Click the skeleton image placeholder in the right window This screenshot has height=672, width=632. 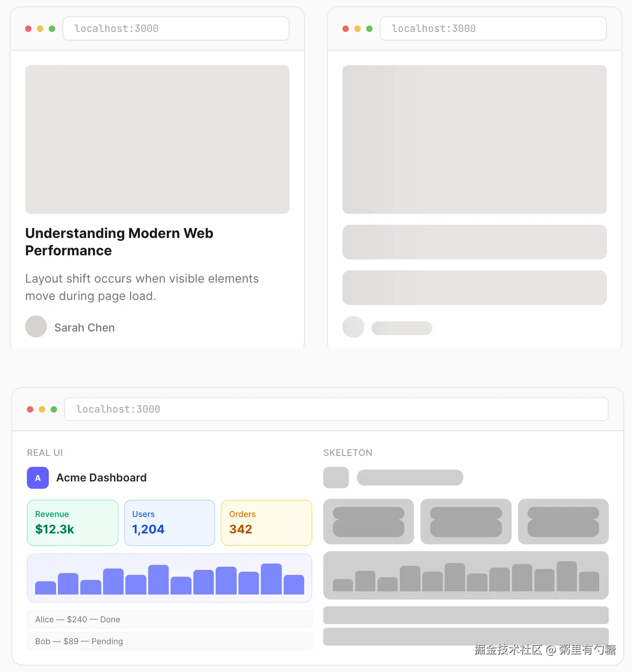[x=475, y=140]
